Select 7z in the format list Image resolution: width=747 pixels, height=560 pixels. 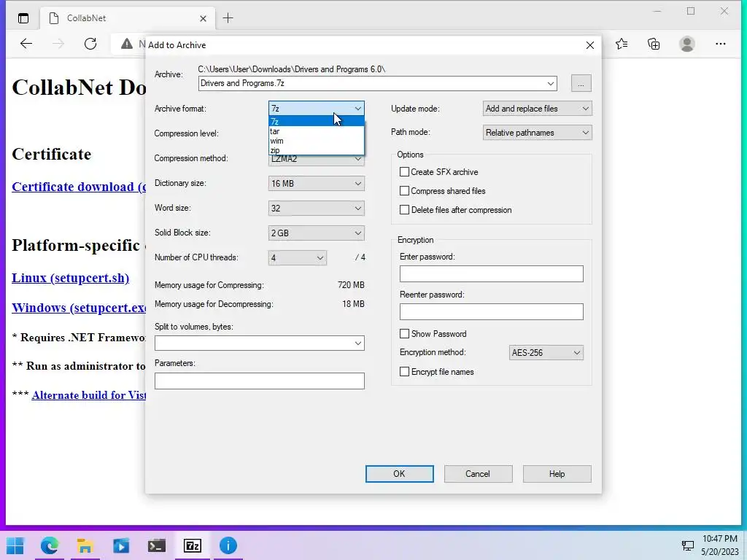317,122
